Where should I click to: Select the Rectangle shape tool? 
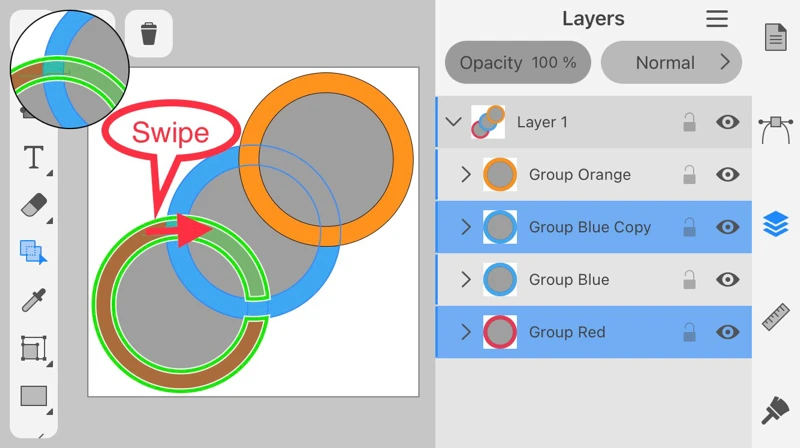[34, 396]
